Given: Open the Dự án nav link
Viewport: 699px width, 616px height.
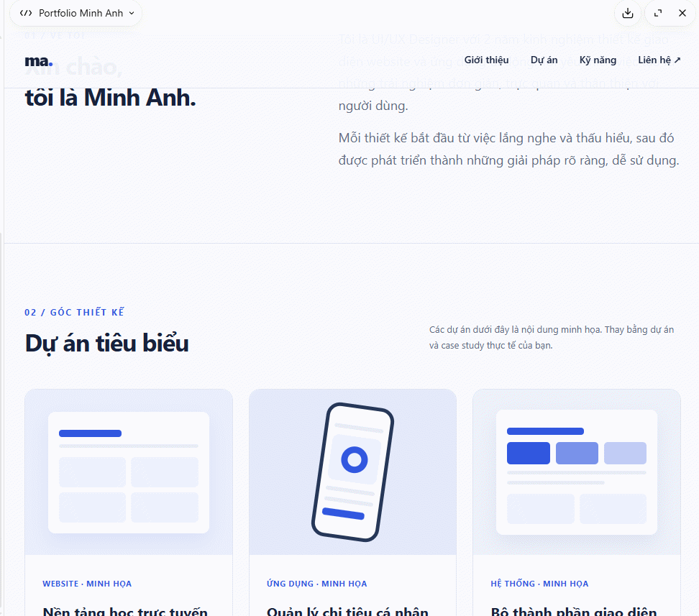Looking at the screenshot, I should coord(544,60).
